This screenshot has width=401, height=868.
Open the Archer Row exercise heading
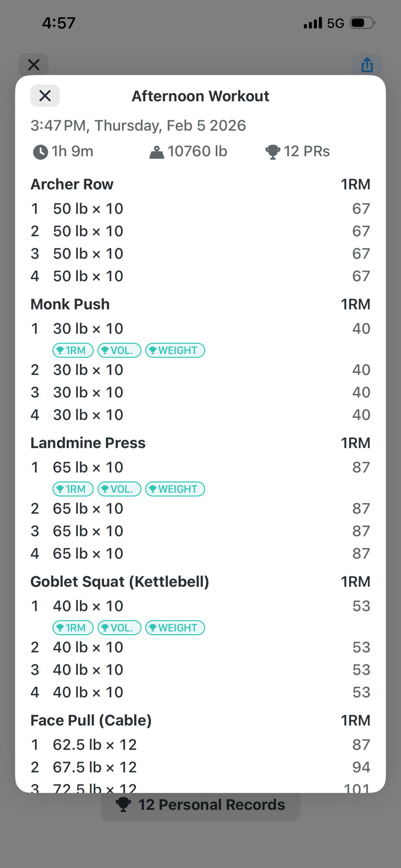[x=72, y=184]
